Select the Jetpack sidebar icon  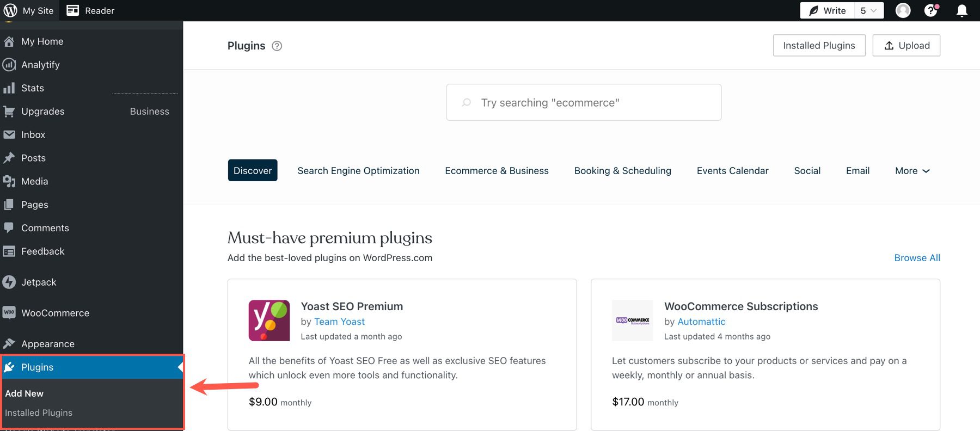pos(9,282)
